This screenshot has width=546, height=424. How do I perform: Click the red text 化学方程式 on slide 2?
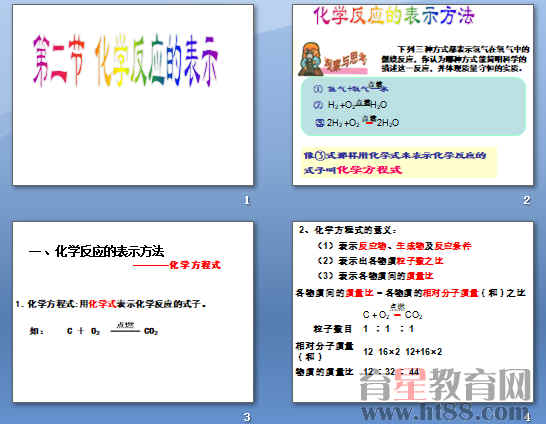pyautogui.click(x=369, y=170)
